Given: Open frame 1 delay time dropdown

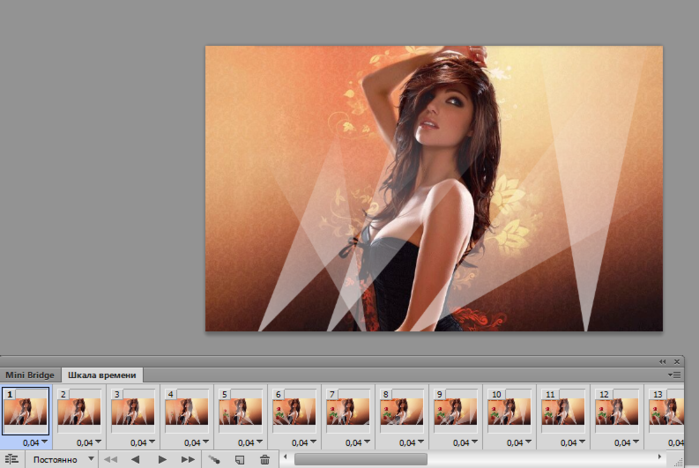Looking at the screenshot, I should click(35, 443).
